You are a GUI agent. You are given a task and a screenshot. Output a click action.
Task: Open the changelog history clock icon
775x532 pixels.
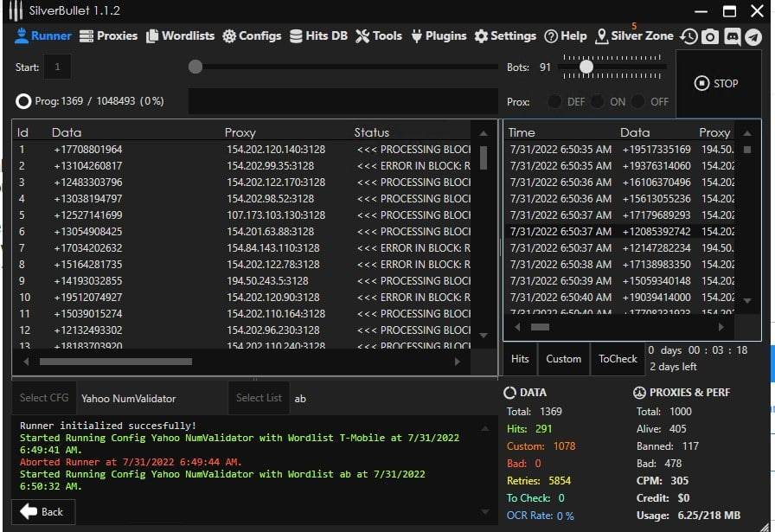[x=689, y=36]
